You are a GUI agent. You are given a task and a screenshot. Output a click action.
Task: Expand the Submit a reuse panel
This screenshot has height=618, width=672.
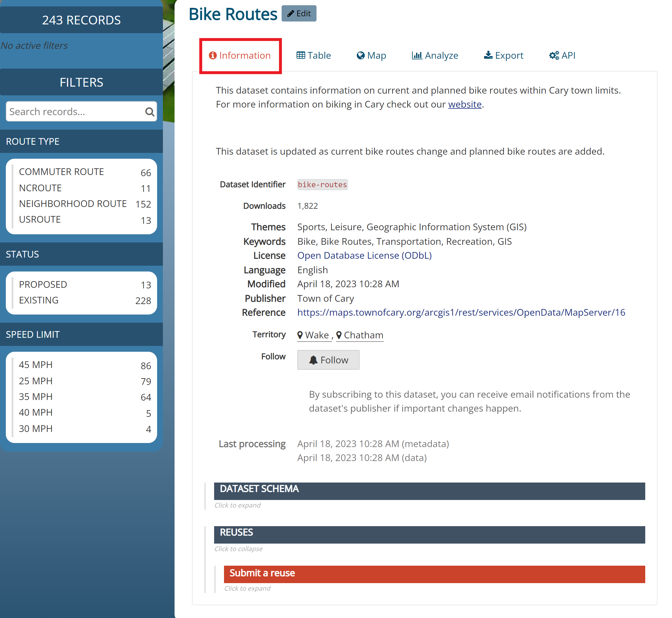(x=434, y=574)
